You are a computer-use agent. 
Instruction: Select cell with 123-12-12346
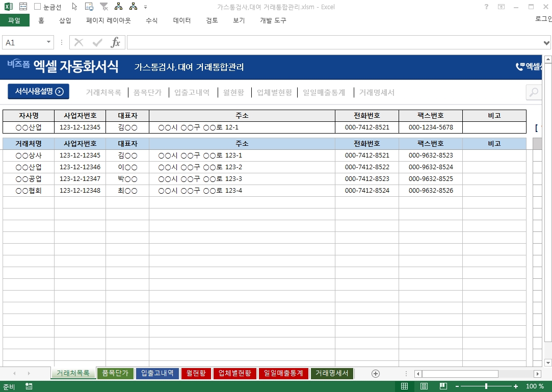click(x=80, y=167)
